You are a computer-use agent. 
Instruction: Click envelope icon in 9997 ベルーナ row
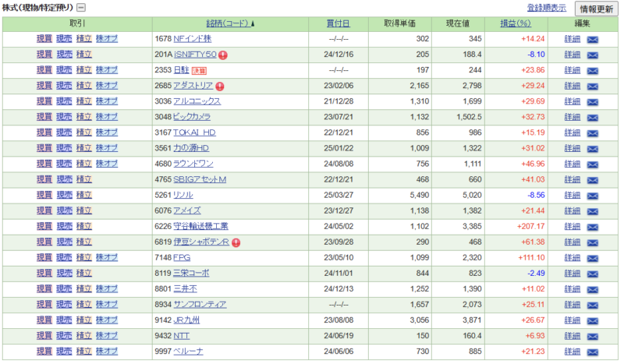click(x=593, y=352)
